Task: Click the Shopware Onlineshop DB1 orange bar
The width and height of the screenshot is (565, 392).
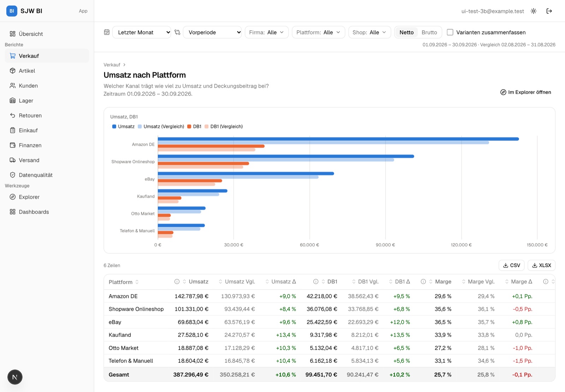Action: point(203,163)
